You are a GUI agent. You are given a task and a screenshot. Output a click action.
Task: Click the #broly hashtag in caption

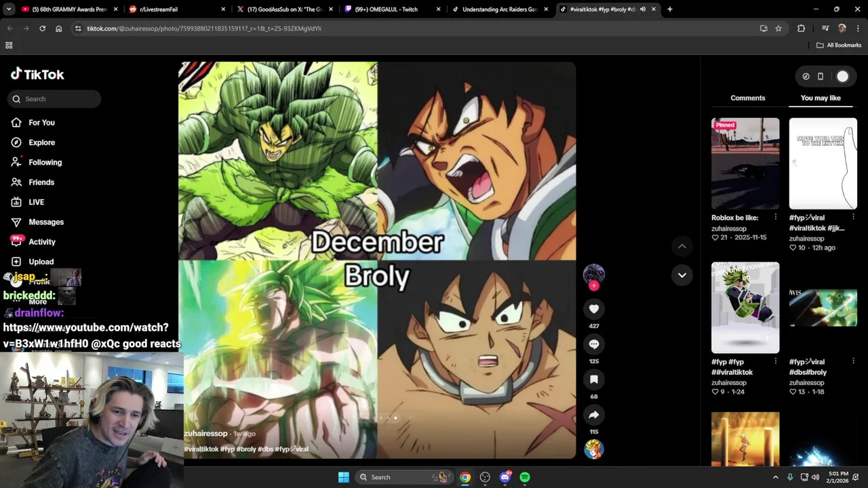[x=246, y=449]
